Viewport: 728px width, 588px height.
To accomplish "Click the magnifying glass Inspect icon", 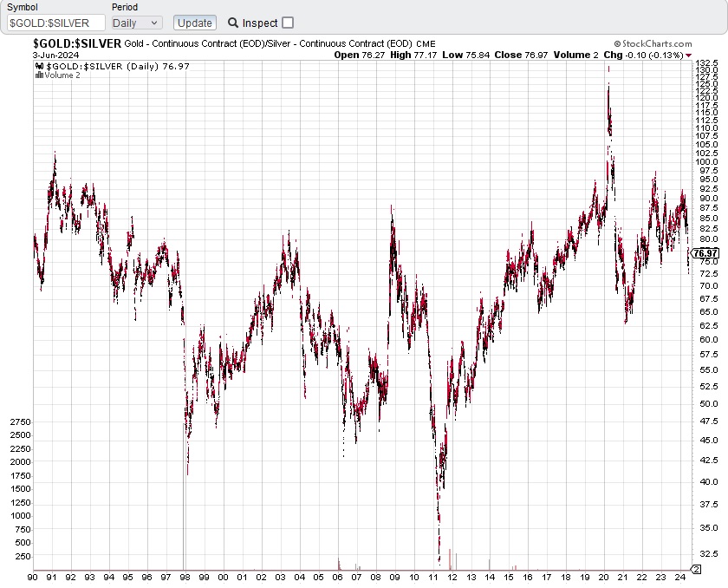I will tap(233, 23).
